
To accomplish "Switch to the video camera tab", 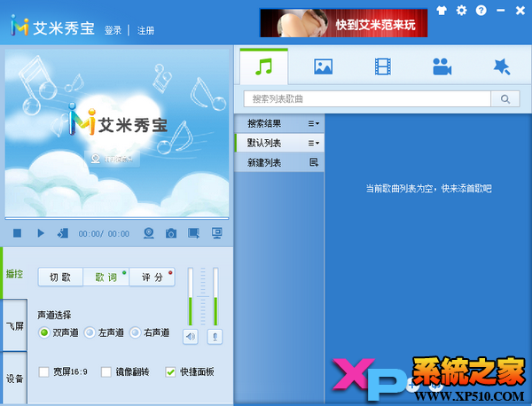I will [x=442, y=66].
